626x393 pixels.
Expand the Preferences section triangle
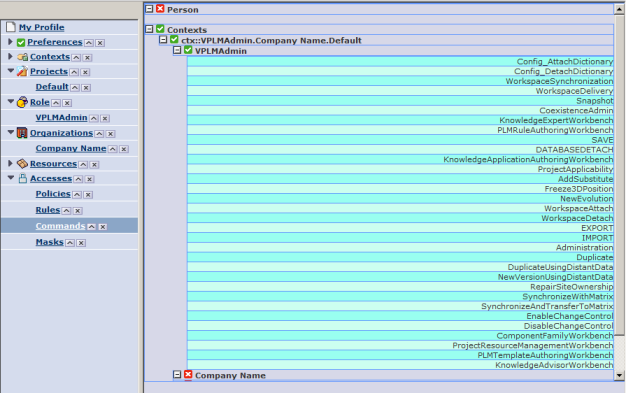[x=10, y=42]
